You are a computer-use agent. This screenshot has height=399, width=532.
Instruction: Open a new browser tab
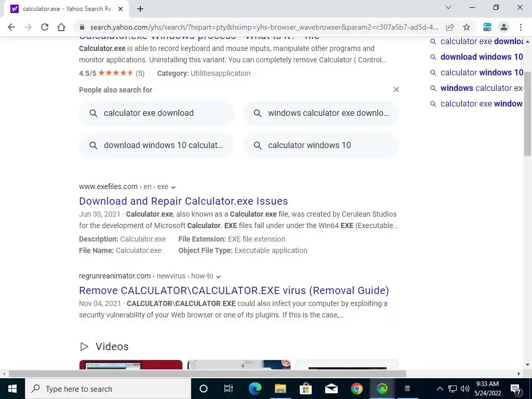point(140,9)
